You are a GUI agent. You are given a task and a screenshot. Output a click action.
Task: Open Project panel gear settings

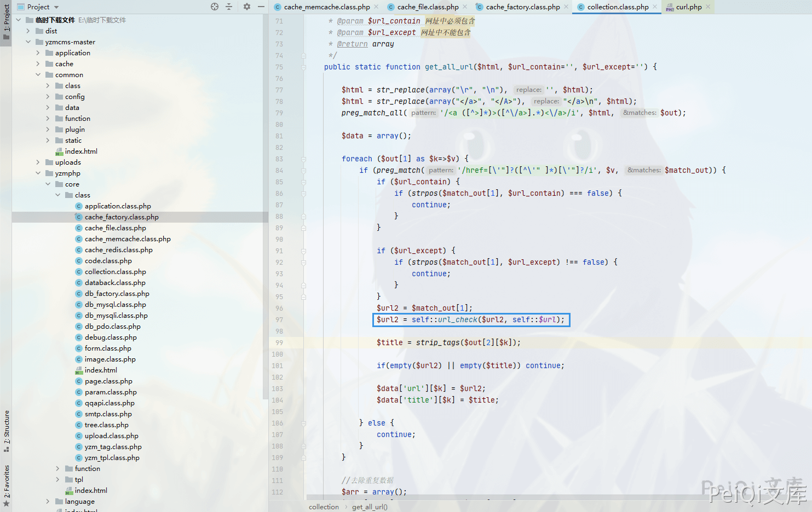[x=247, y=7]
